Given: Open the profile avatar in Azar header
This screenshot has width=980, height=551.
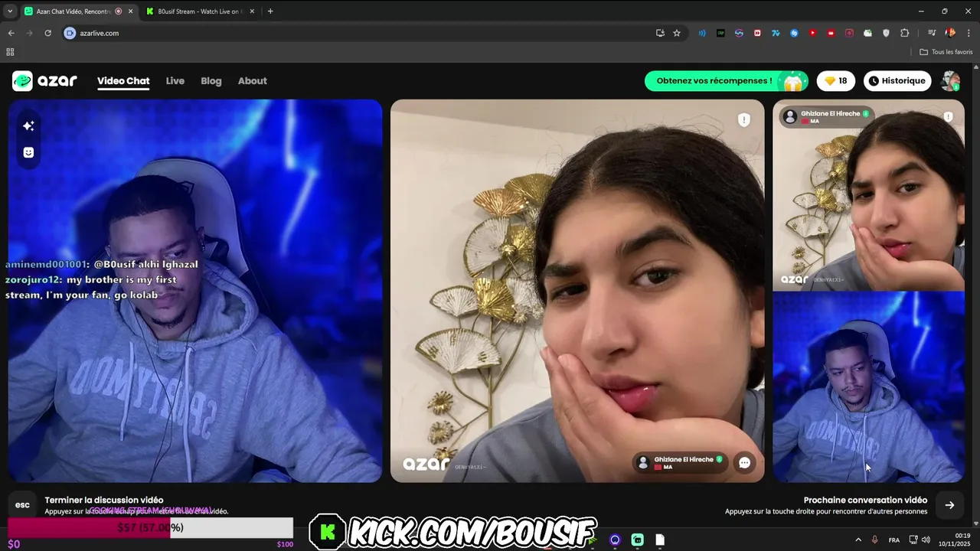Looking at the screenshot, I should 950,80.
